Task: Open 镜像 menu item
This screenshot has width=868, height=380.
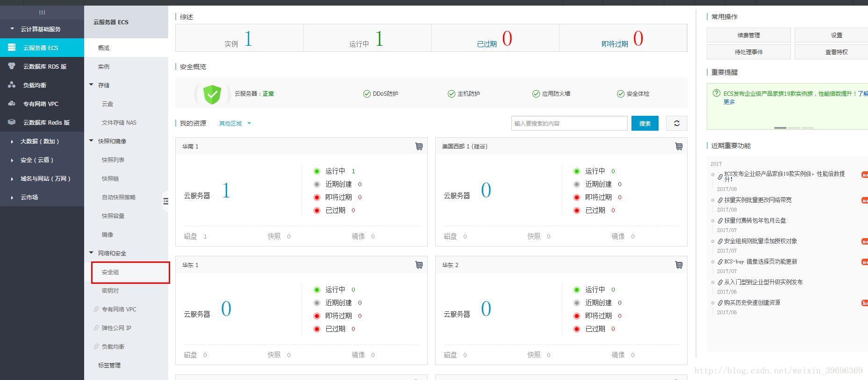Action: tap(108, 234)
